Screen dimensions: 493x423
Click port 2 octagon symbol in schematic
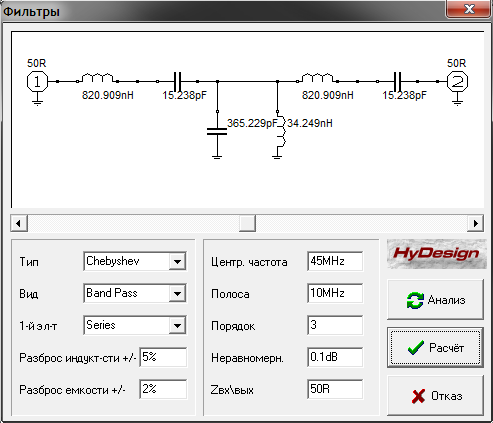pos(457,81)
